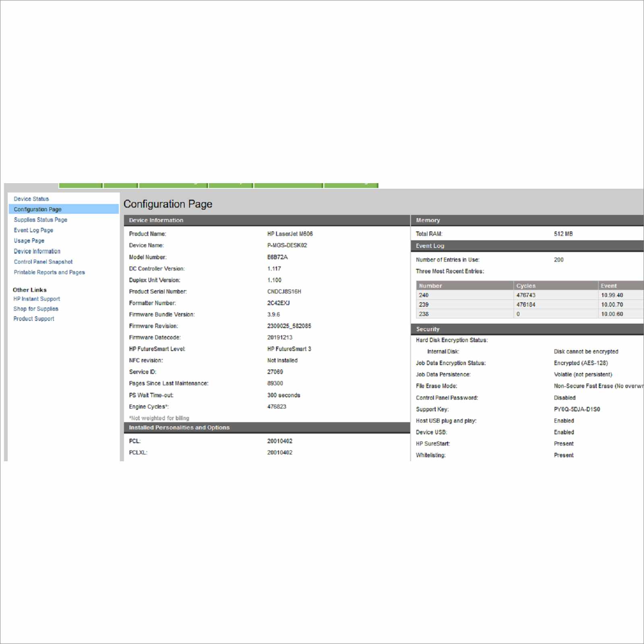Click event code 10.00.60

point(612,314)
